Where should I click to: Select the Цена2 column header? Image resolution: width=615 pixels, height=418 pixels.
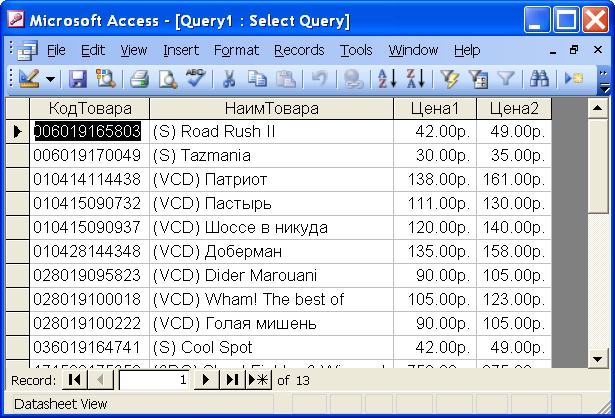[x=514, y=109]
